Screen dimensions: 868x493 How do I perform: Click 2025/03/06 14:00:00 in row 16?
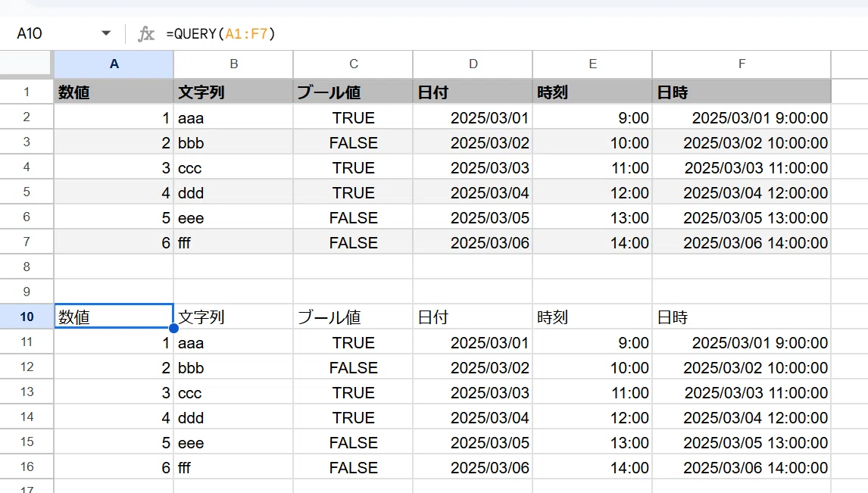click(x=742, y=466)
